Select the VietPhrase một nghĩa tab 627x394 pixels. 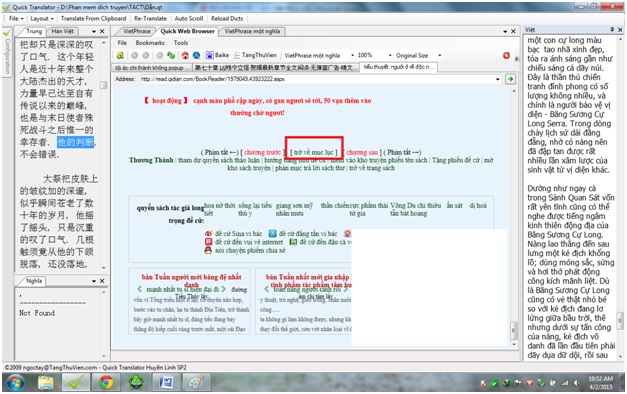tap(252, 31)
